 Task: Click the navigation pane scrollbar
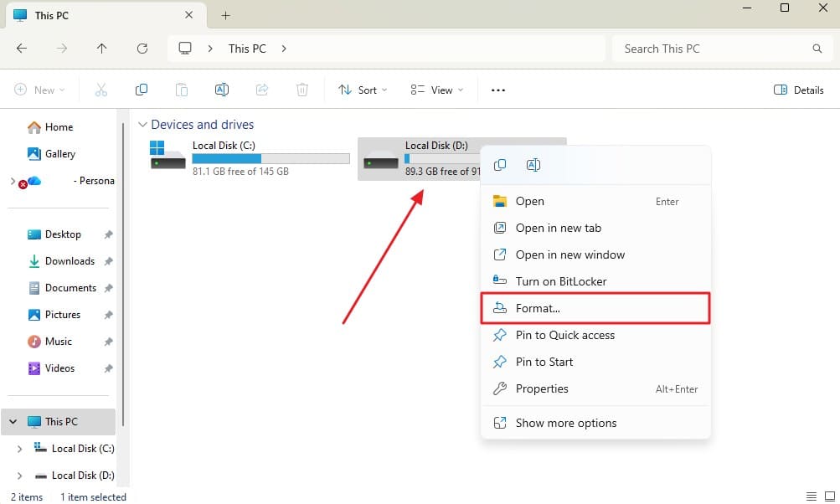[x=122, y=275]
